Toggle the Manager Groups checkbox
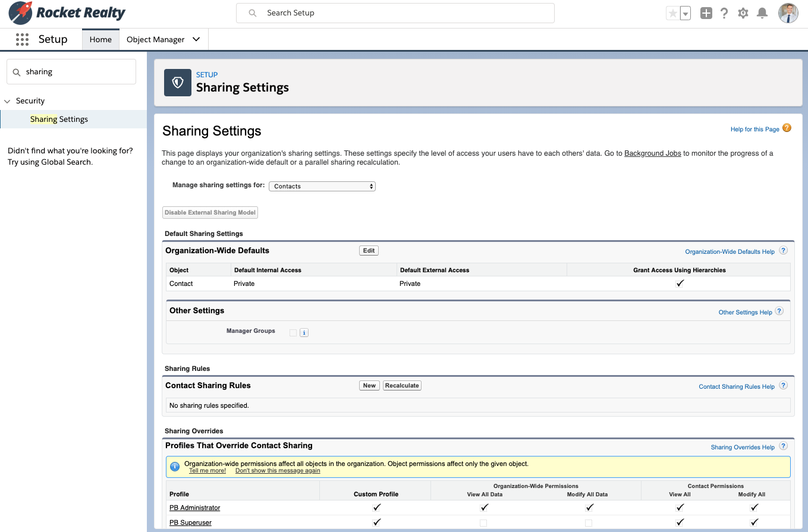The width and height of the screenshot is (808, 532). coord(292,332)
